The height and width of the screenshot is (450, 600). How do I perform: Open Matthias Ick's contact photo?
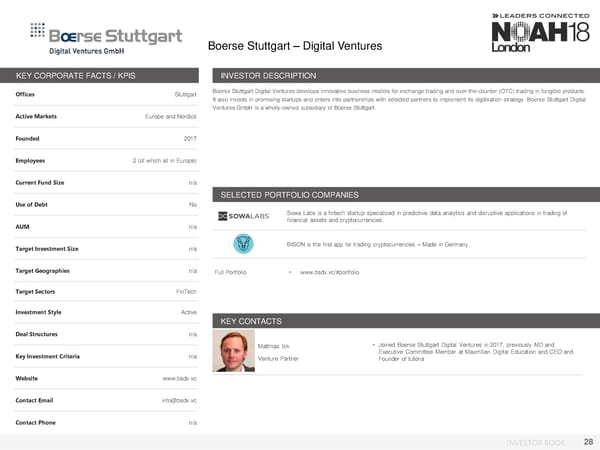tap(235, 352)
